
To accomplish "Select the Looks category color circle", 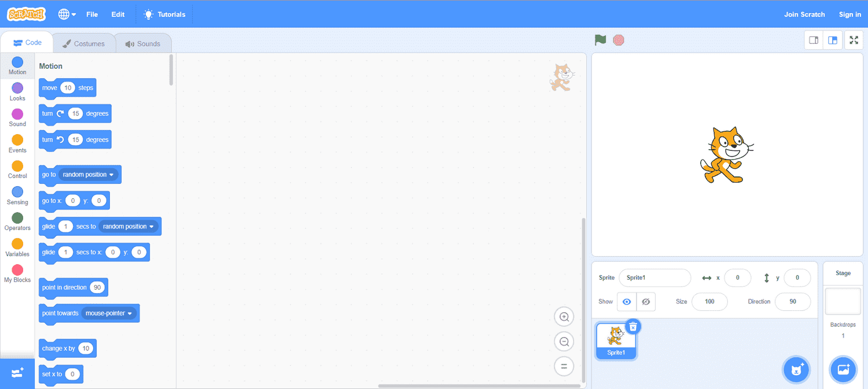I will (x=17, y=88).
